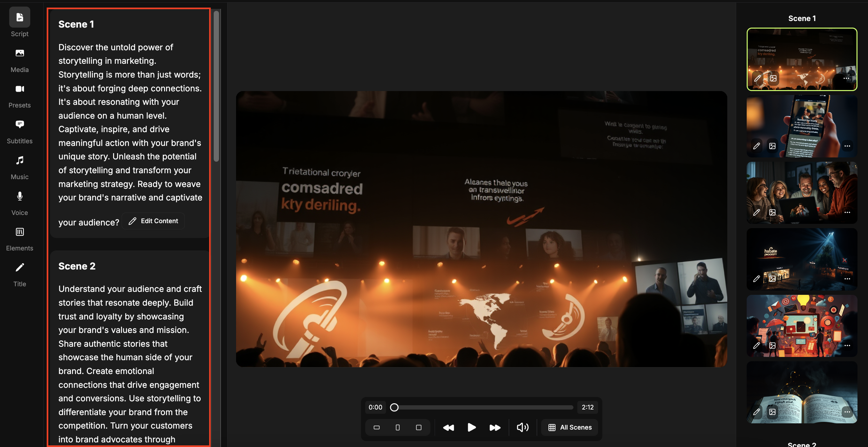This screenshot has width=868, height=447.
Task: Open the Elements panel
Action: [19, 239]
